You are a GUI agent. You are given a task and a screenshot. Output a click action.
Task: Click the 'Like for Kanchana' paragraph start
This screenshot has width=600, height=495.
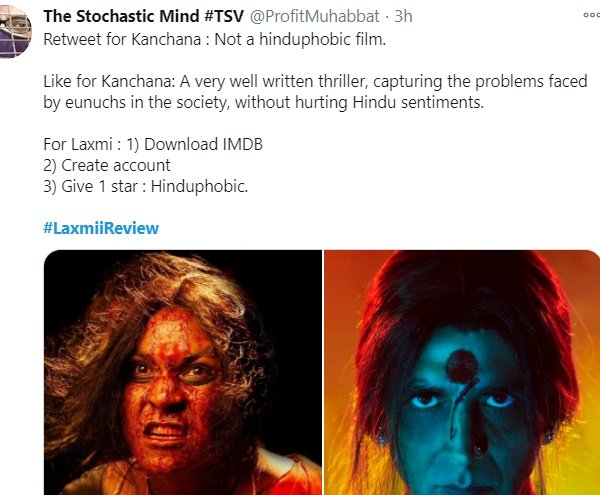109,81
